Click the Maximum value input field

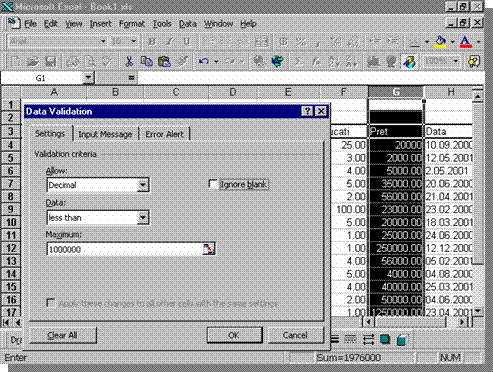click(125, 249)
